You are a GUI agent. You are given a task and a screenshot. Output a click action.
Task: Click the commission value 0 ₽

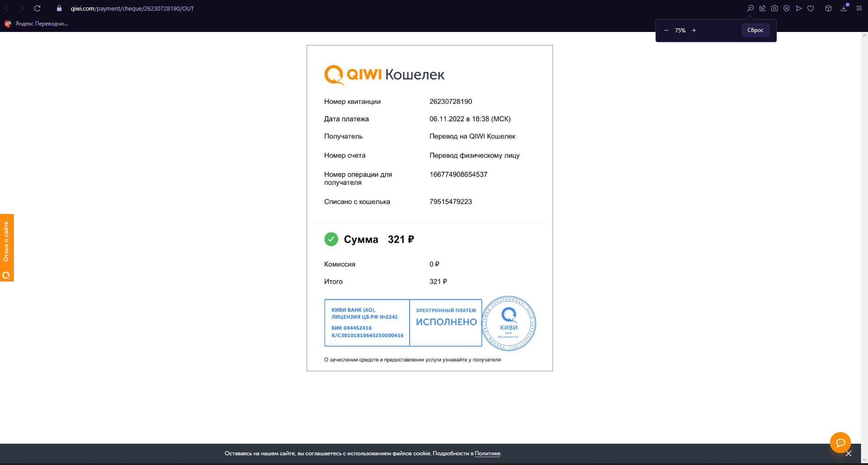coord(434,264)
